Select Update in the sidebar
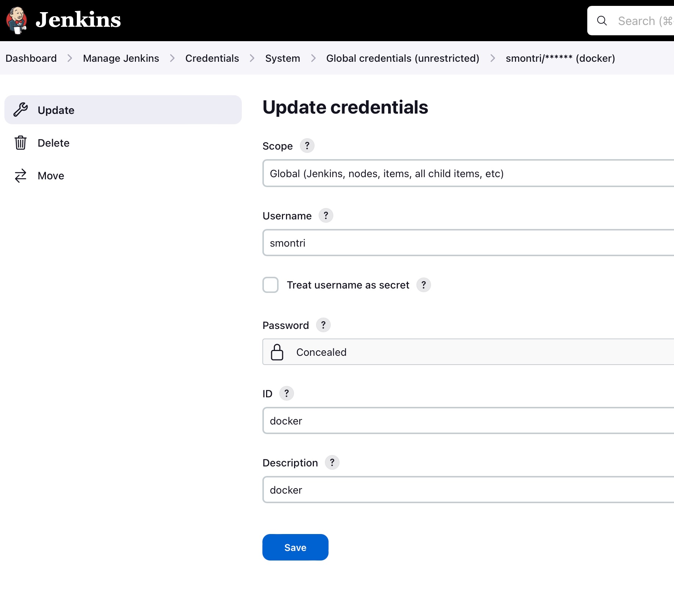This screenshot has width=674, height=616. coord(123,110)
